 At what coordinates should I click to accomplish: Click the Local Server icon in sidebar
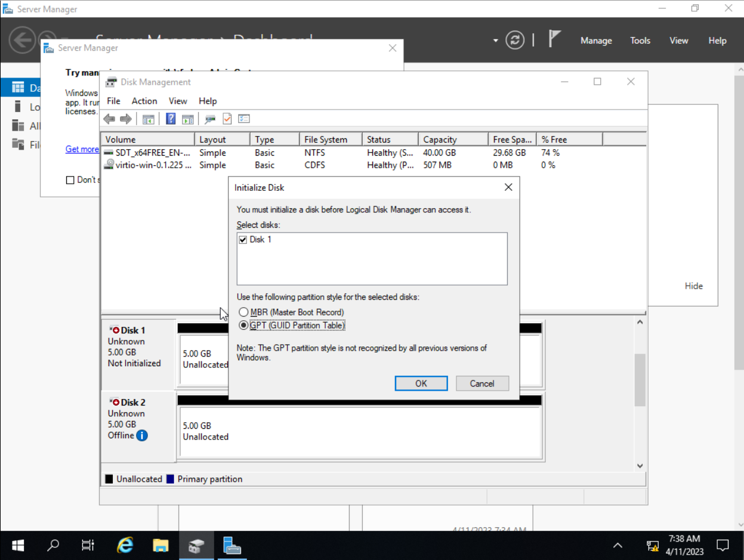click(18, 107)
